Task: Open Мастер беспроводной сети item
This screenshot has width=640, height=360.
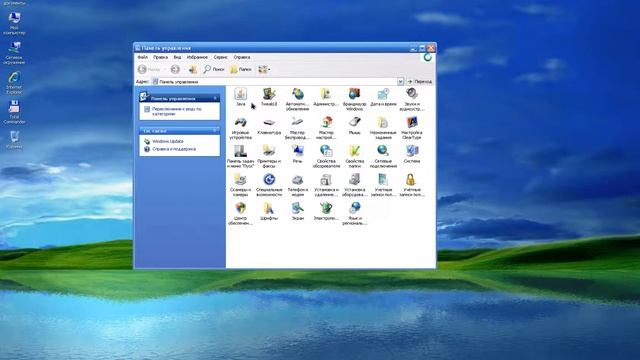Action: click(298, 128)
